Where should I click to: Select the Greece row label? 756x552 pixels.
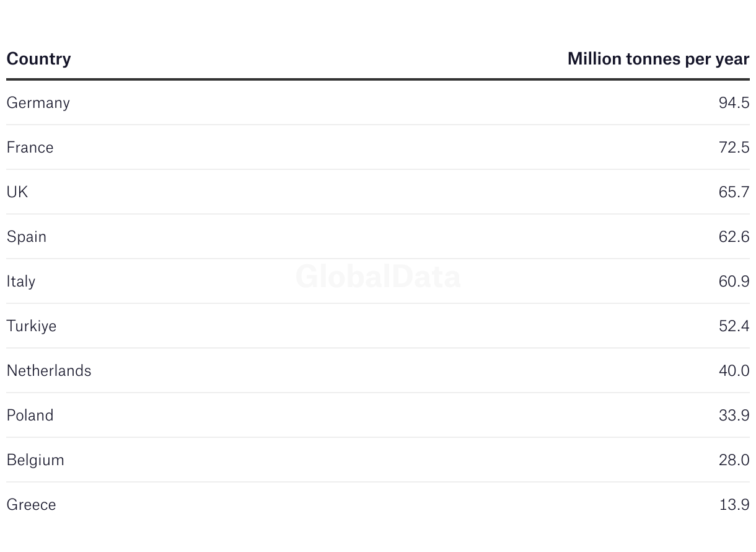(31, 505)
